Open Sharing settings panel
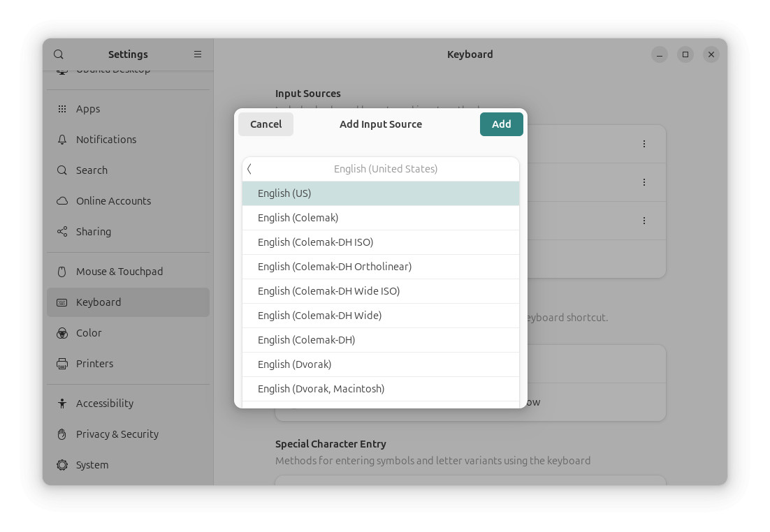The image size is (770, 532). 128,232
